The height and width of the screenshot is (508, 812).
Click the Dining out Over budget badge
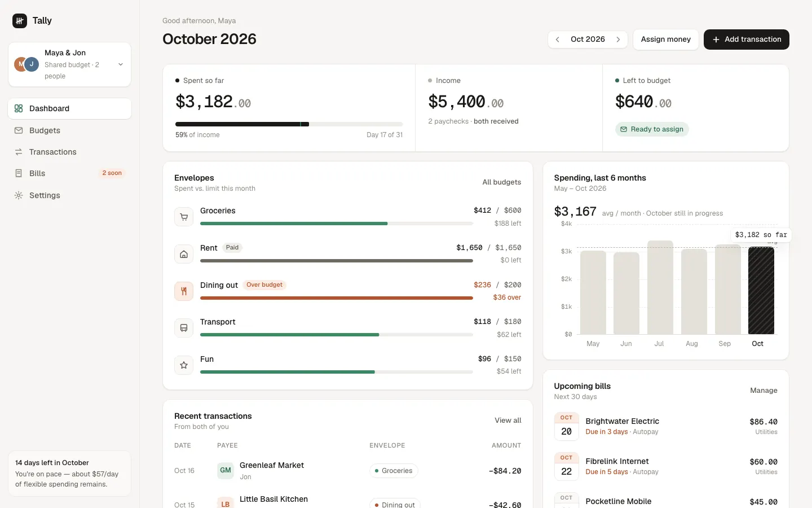[264, 285]
